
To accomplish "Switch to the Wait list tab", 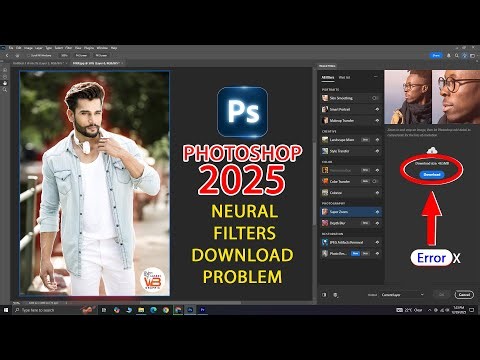I will point(344,77).
